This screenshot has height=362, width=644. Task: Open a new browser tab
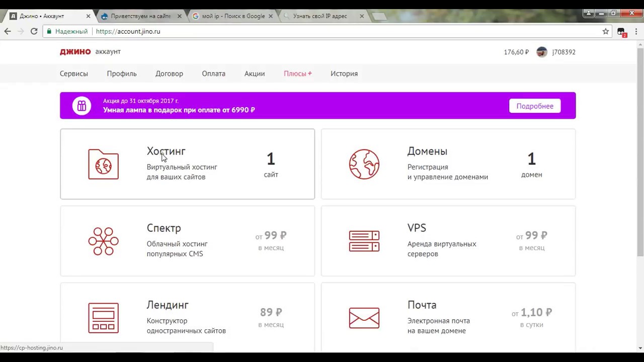point(379,17)
